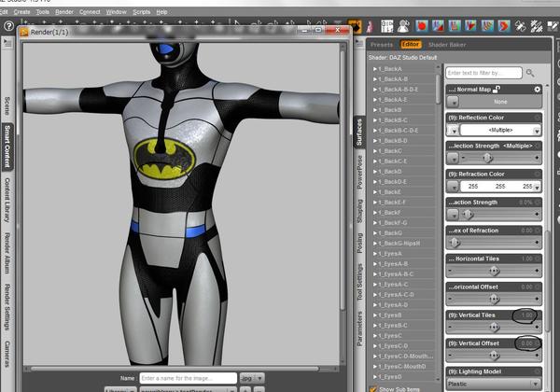Click the render image Name field

tap(188, 378)
